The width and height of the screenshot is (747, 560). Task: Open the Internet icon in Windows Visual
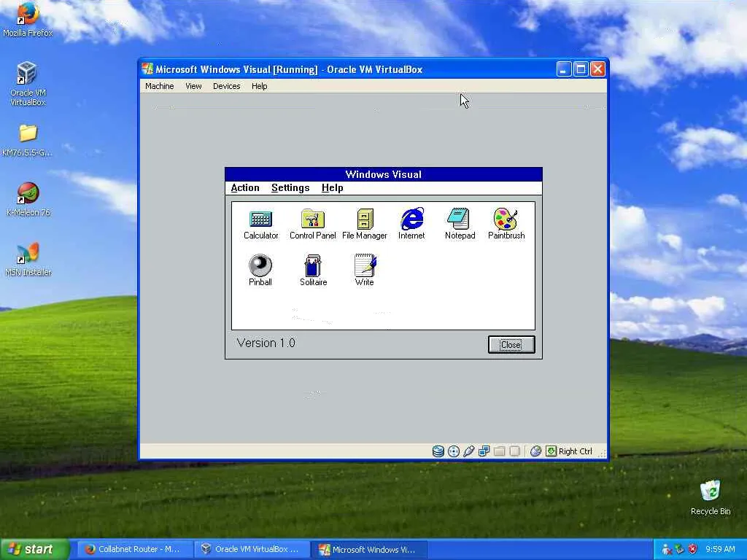[x=411, y=224]
